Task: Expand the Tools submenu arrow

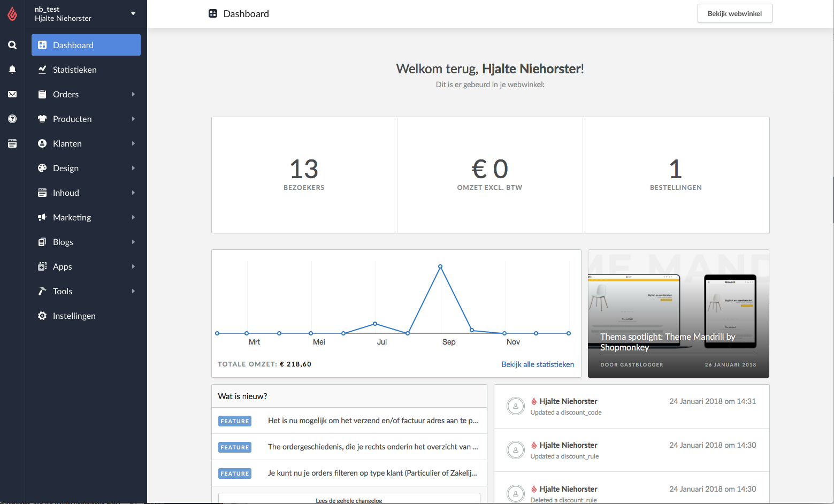Action: coord(133,291)
